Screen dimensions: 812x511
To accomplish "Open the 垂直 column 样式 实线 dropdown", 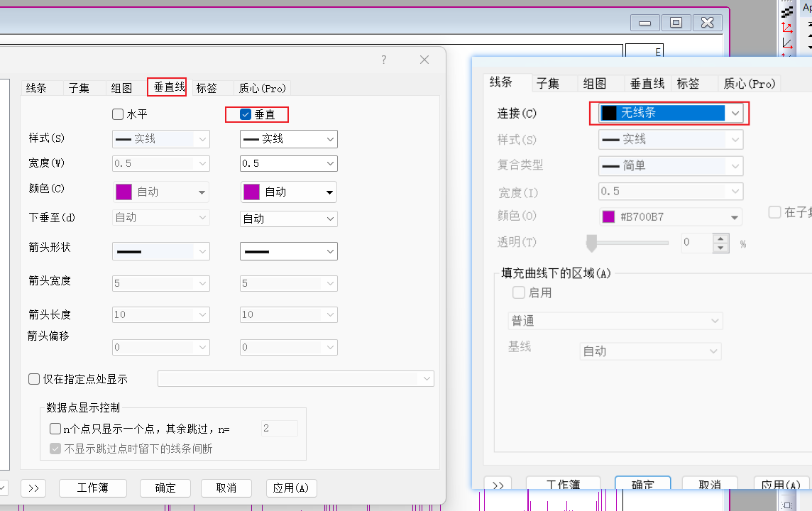I will 288,139.
